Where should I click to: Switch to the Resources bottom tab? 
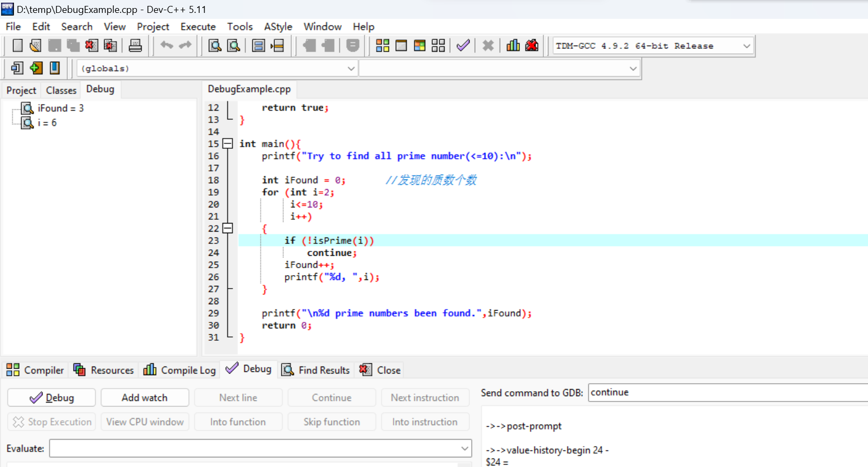(x=104, y=370)
